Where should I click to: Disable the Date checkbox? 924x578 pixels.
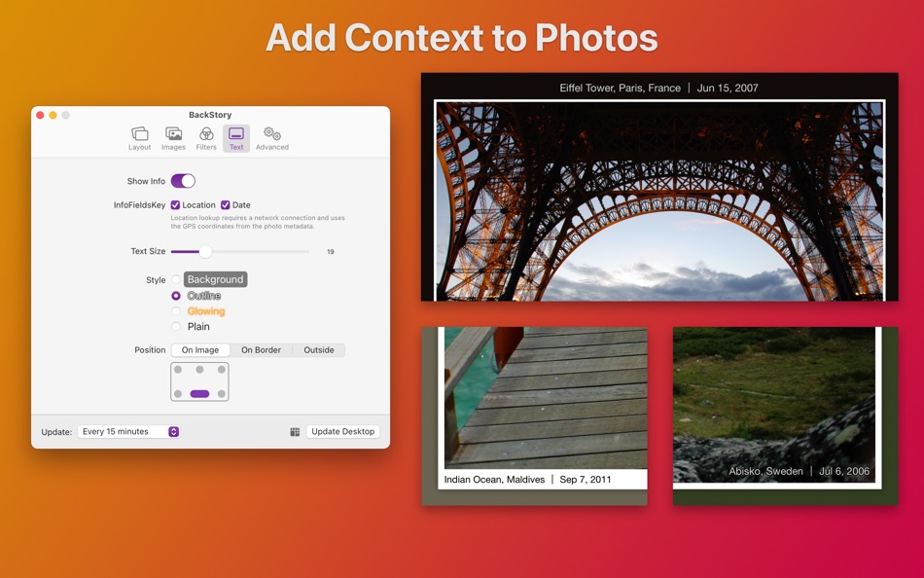(225, 205)
